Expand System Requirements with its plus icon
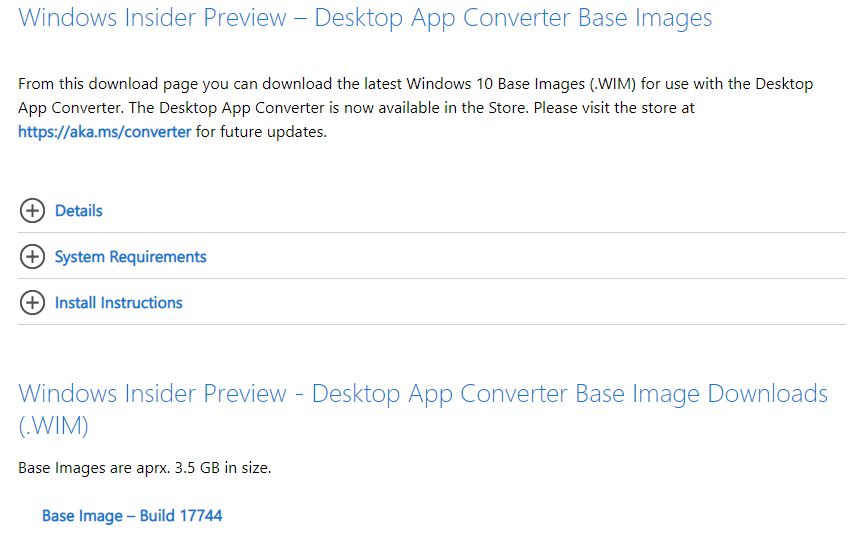 coord(32,257)
